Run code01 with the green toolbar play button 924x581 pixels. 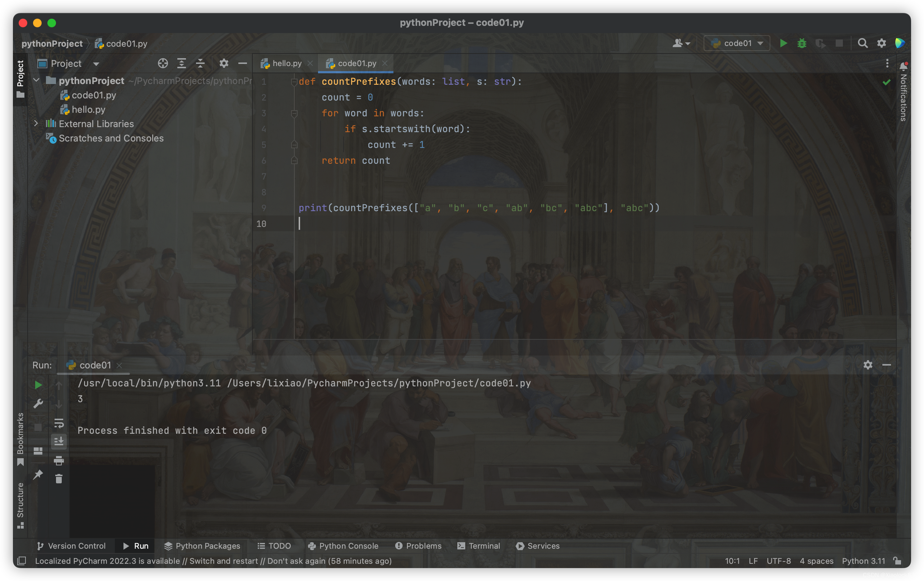783,43
